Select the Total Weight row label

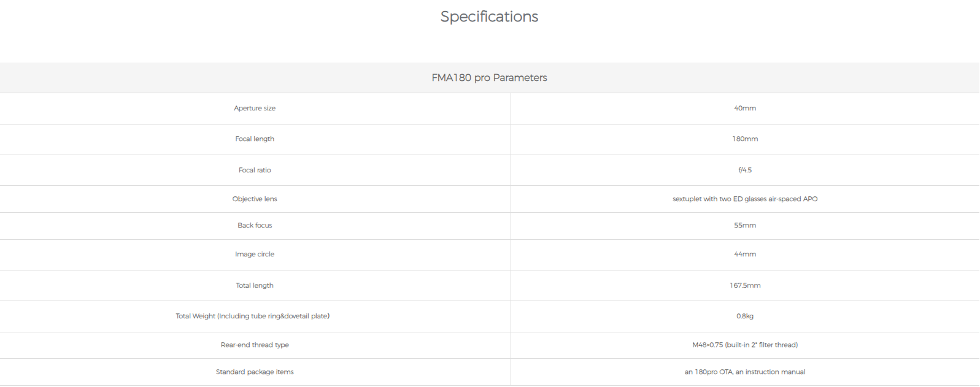pyautogui.click(x=252, y=316)
